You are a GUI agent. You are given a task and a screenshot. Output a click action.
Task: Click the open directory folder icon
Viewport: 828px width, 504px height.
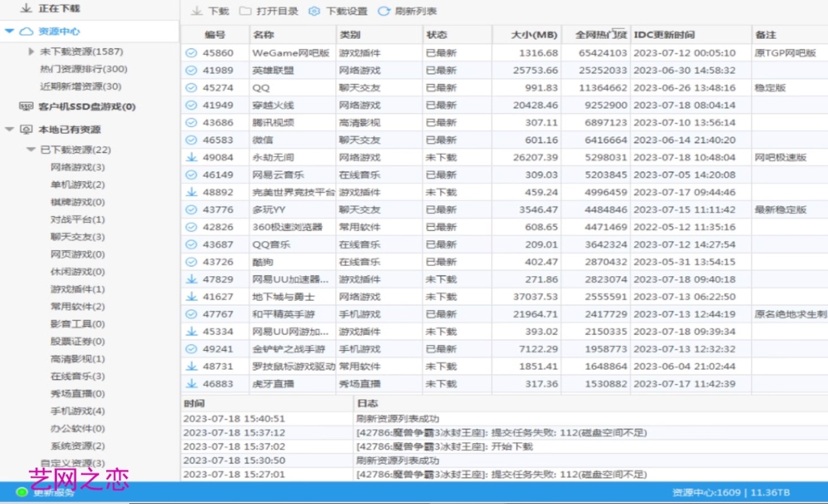tap(245, 11)
